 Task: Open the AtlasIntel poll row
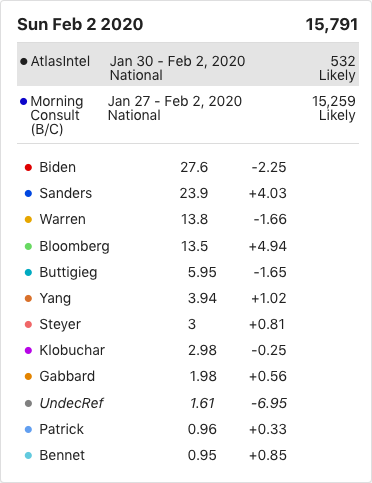(x=188, y=64)
